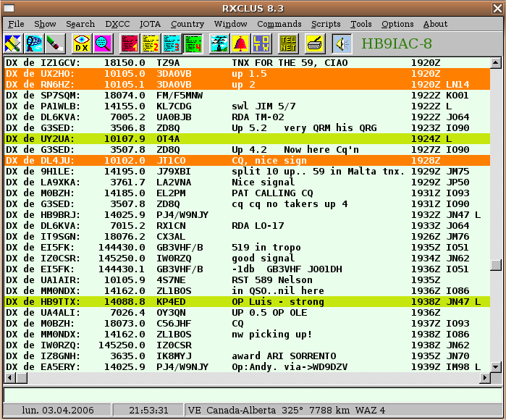
Task: Select the UX2HO spot of 3DA0VB
Action: 247,74
